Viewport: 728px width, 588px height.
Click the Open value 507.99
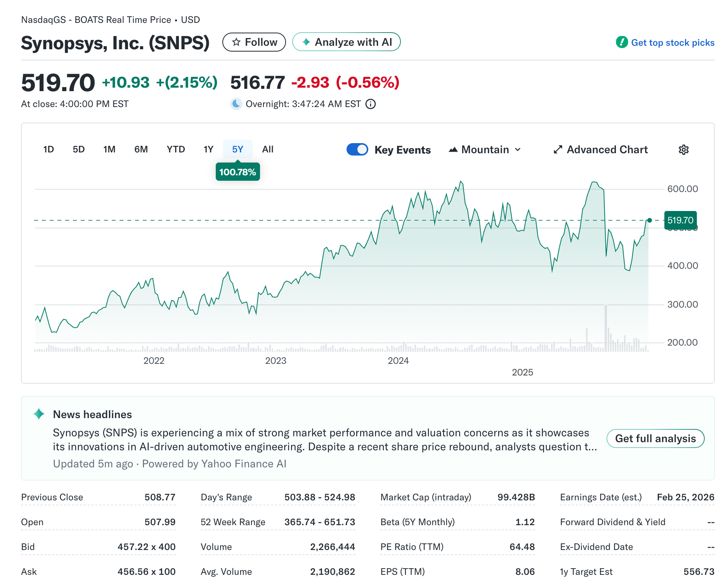(x=160, y=522)
